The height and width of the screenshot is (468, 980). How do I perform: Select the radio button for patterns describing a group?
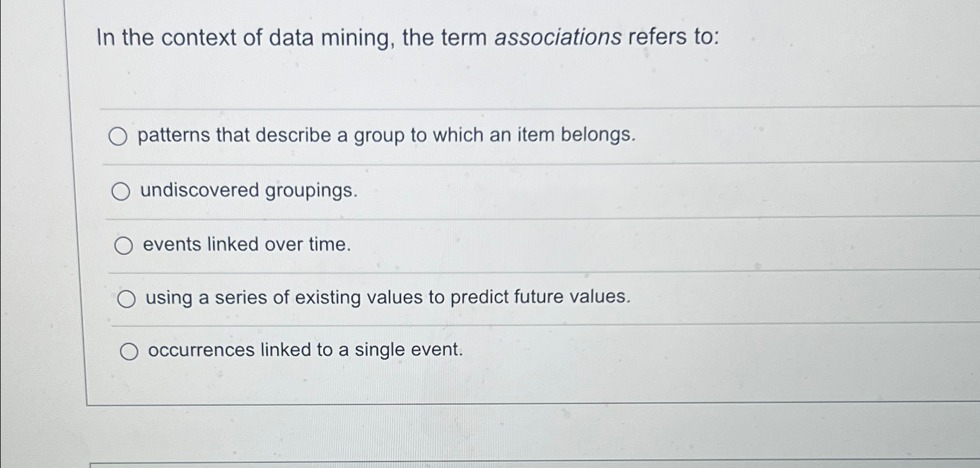click(x=118, y=137)
